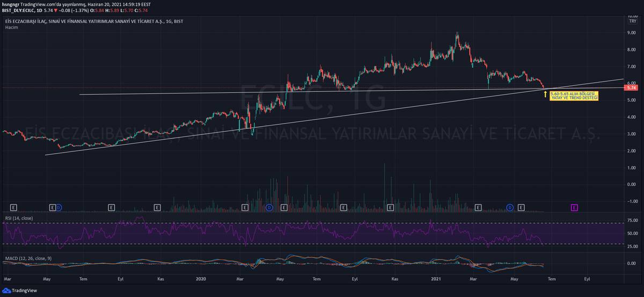Click the 7.00 value on the price scale
The width and height of the screenshot is (644, 297).
click(x=632, y=67)
